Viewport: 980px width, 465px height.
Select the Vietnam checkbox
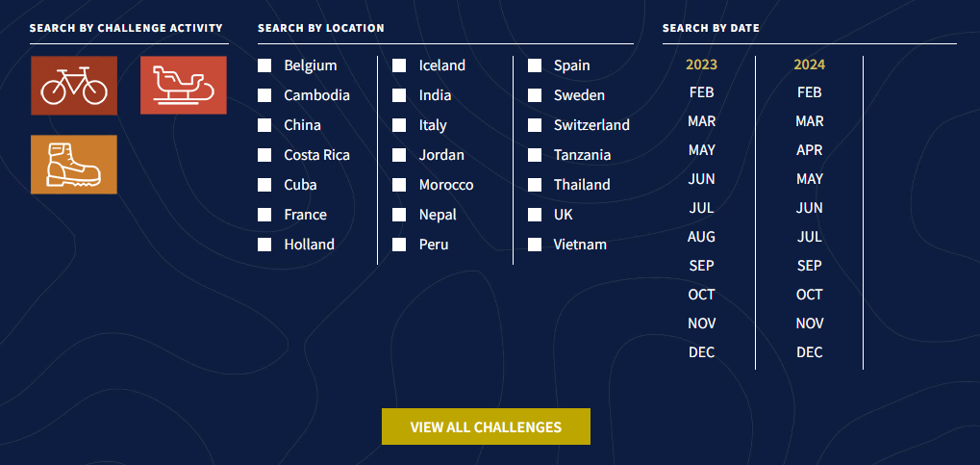click(x=535, y=245)
